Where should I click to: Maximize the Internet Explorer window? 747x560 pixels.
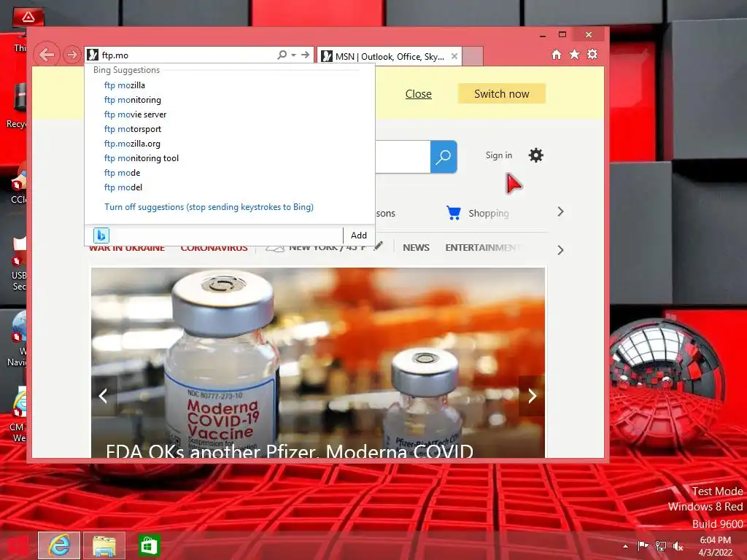(x=562, y=35)
